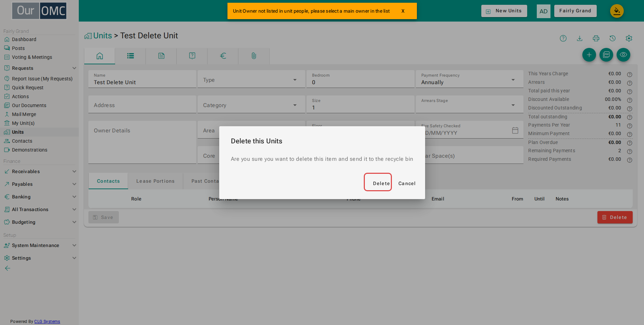Open the Payment Frequency dropdown
The width and height of the screenshot is (644, 325).
pyautogui.click(x=470, y=79)
